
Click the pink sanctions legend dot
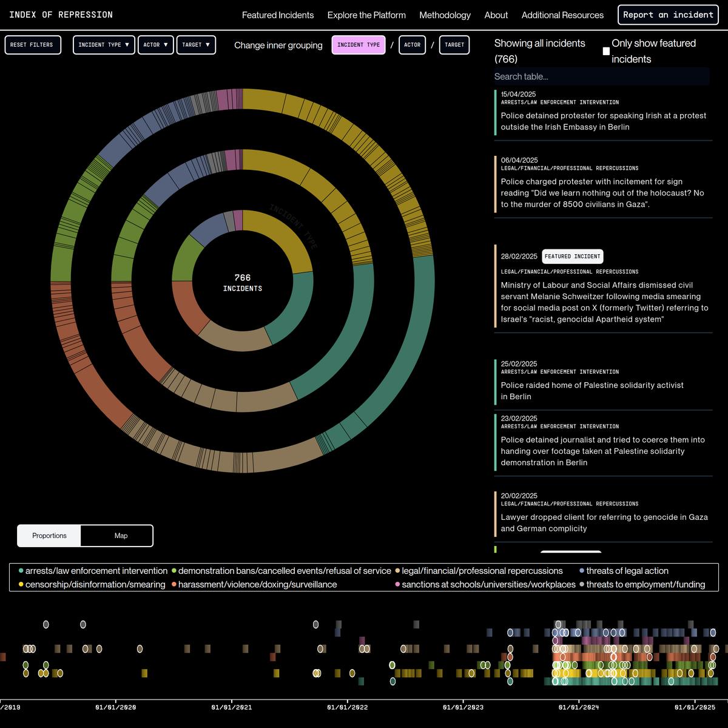(397, 585)
